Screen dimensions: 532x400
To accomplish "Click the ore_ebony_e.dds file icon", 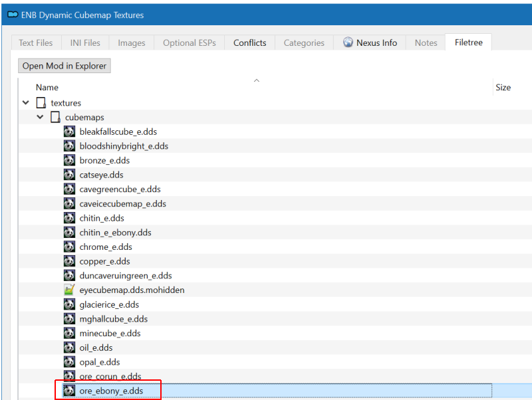I will click(x=69, y=391).
